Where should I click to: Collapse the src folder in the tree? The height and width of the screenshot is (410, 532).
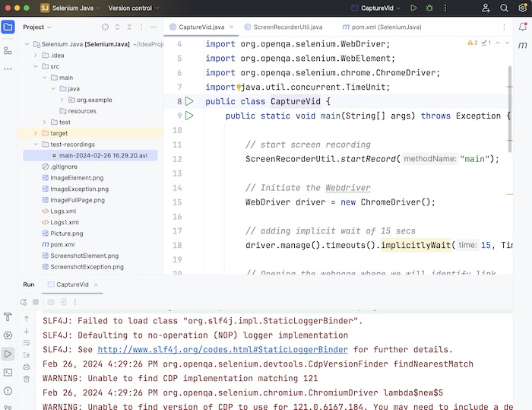pyautogui.click(x=34, y=67)
